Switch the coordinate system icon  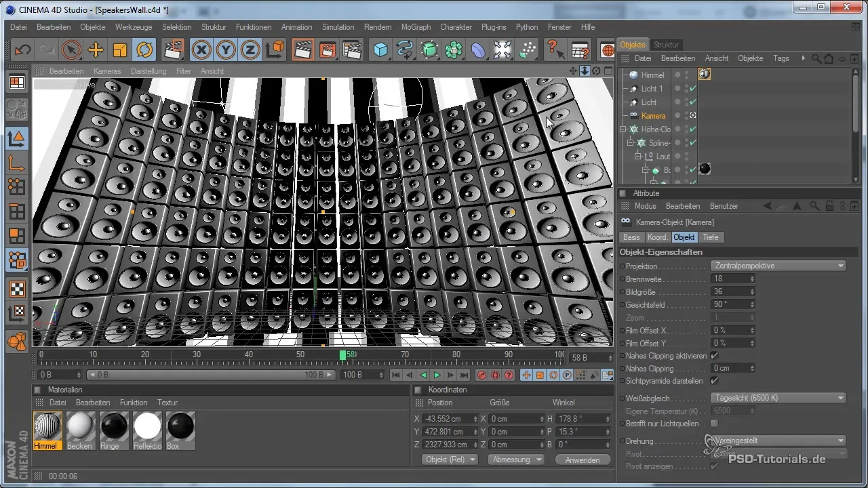click(275, 50)
